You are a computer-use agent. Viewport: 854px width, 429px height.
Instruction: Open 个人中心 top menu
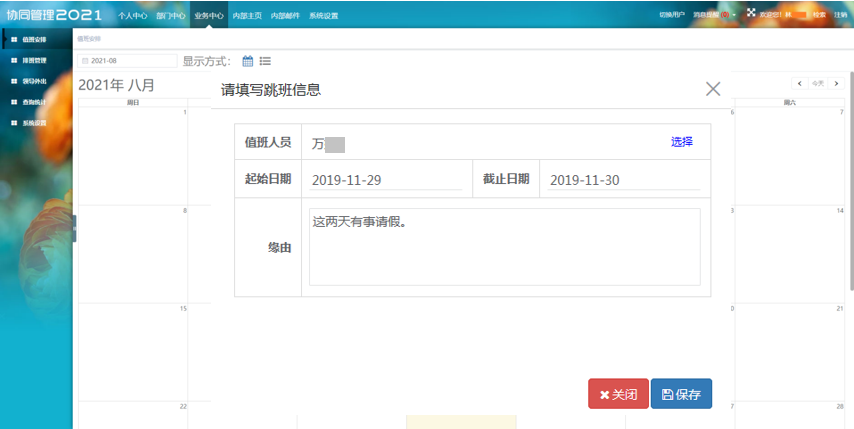click(132, 16)
